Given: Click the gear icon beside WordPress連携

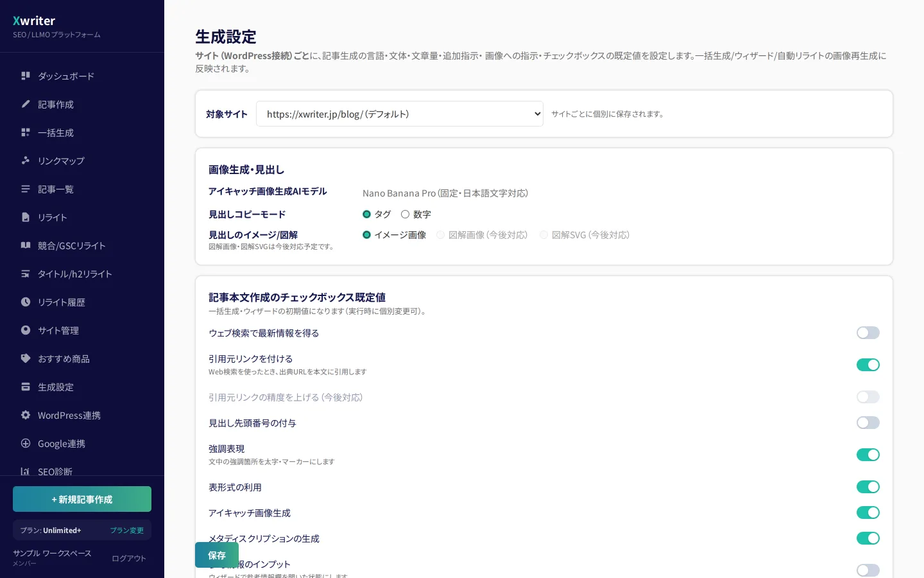Looking at the screenshot, I should pyautogui.click(x=26, y=415).
